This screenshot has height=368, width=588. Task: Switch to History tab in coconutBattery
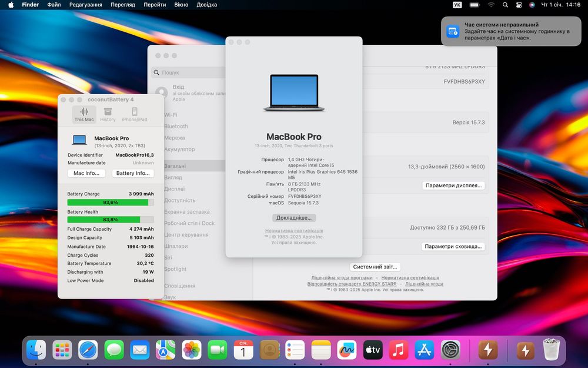click(108, 115)
